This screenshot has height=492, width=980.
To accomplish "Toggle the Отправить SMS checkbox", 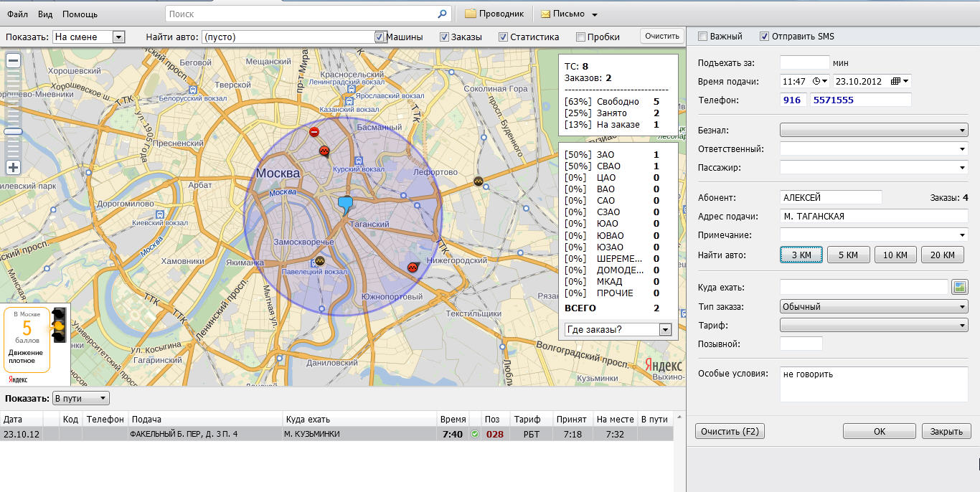I will (x=765, y=36).
